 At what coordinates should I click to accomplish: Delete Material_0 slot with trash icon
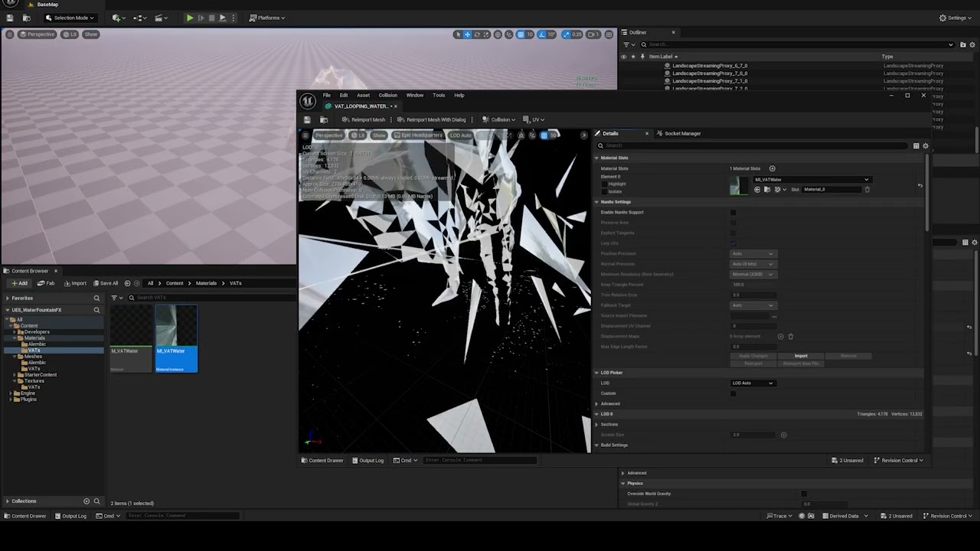pos(867,189)
